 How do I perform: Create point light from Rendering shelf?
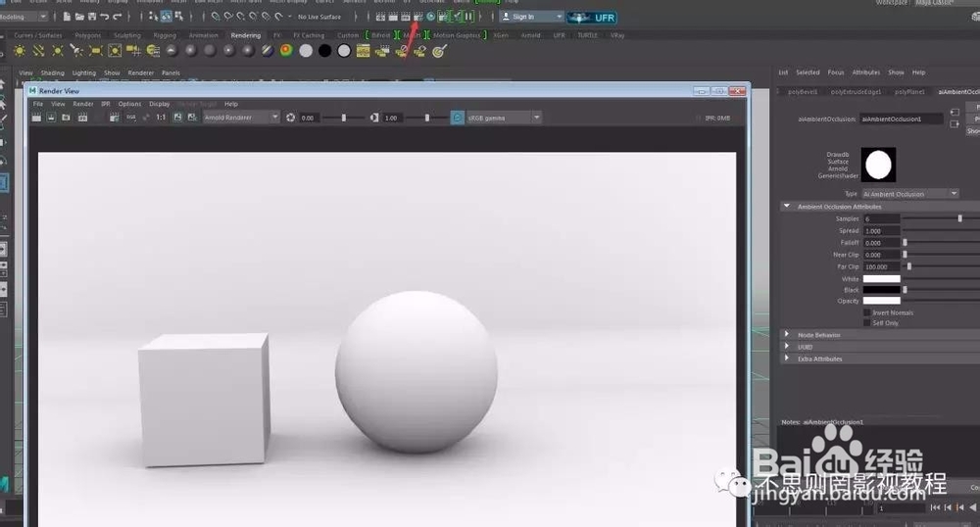click(x=58, y=51)
